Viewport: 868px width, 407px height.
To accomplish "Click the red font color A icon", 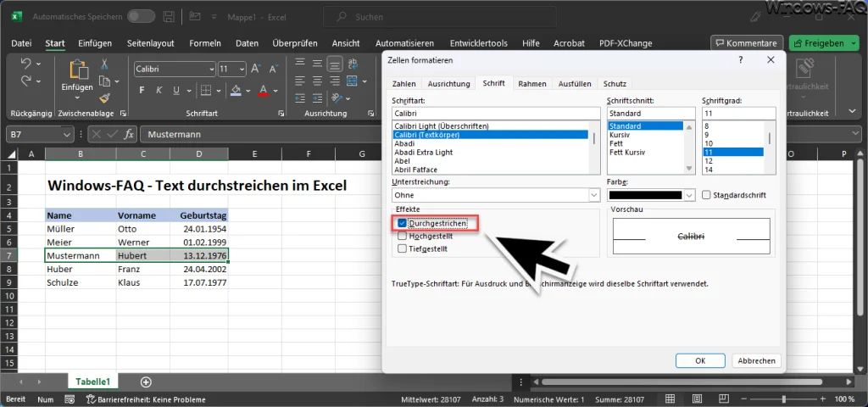I will 264,90.
